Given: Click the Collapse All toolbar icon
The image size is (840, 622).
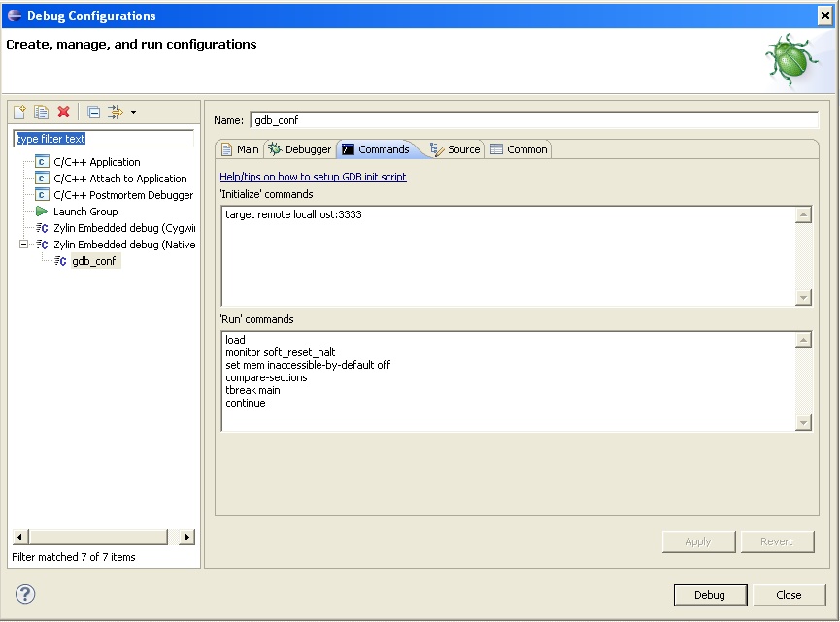Looking at the screenshot, I should point(93,113).
